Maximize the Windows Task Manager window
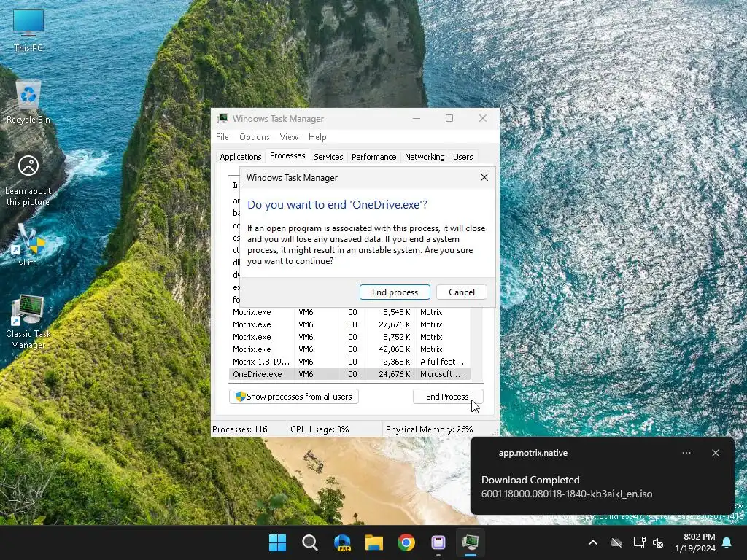Screen dimensions: 747x560 pyautogui.click(x=449, y=119)
